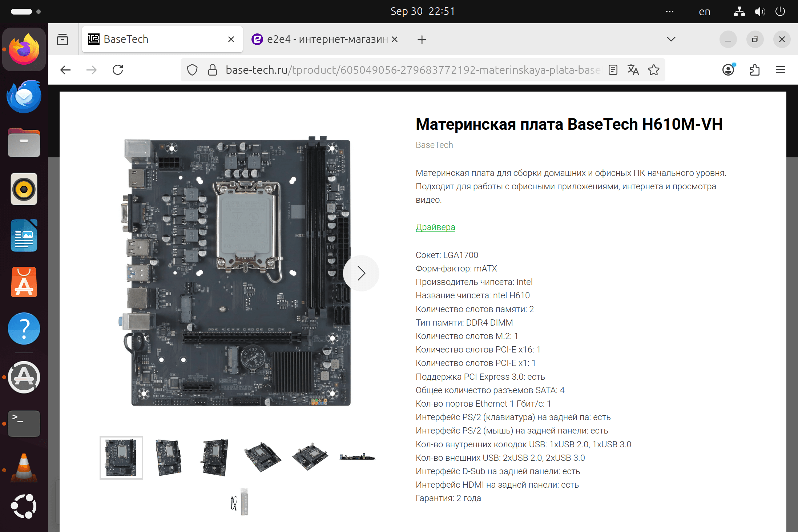This screenshot has width=798, height=532.
Task: Go back to previous page
Action: coord(65,70)
